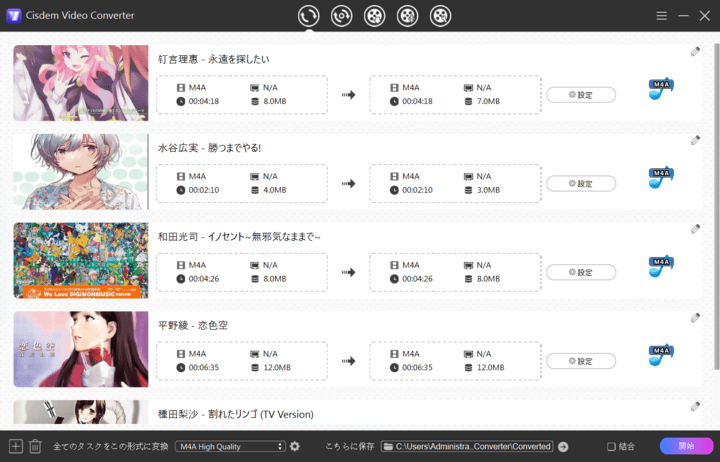Click the output size 7.0MB
This screenshot has width=720, height=462.
tap(488, 101)
